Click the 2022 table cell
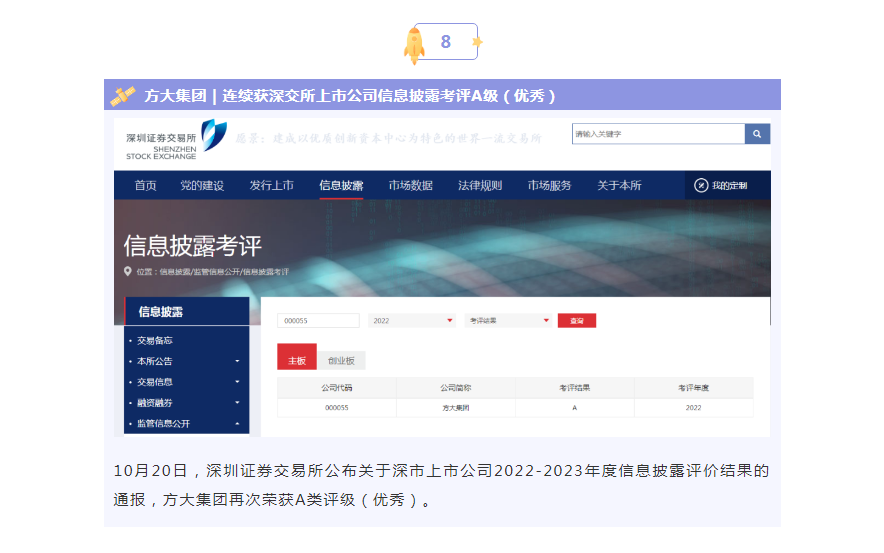The width and height of the screenshot is (884, 553). pos(693,408)
